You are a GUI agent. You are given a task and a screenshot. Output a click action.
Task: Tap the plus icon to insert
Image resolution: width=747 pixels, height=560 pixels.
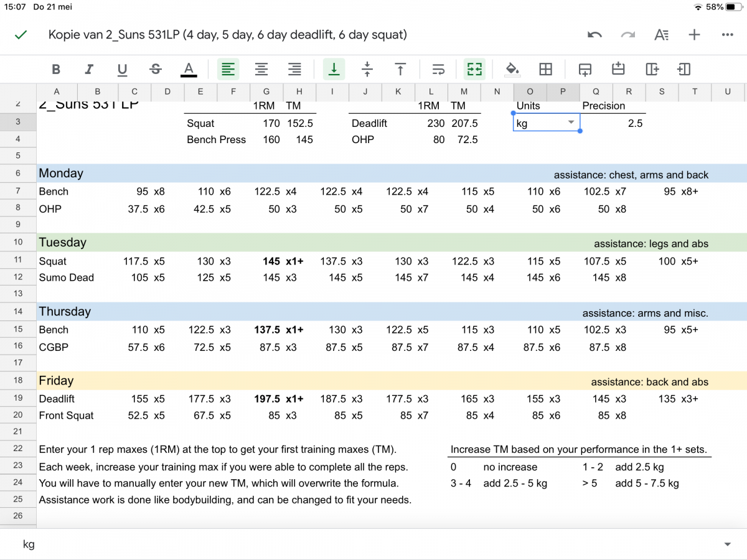pos(694,35)
